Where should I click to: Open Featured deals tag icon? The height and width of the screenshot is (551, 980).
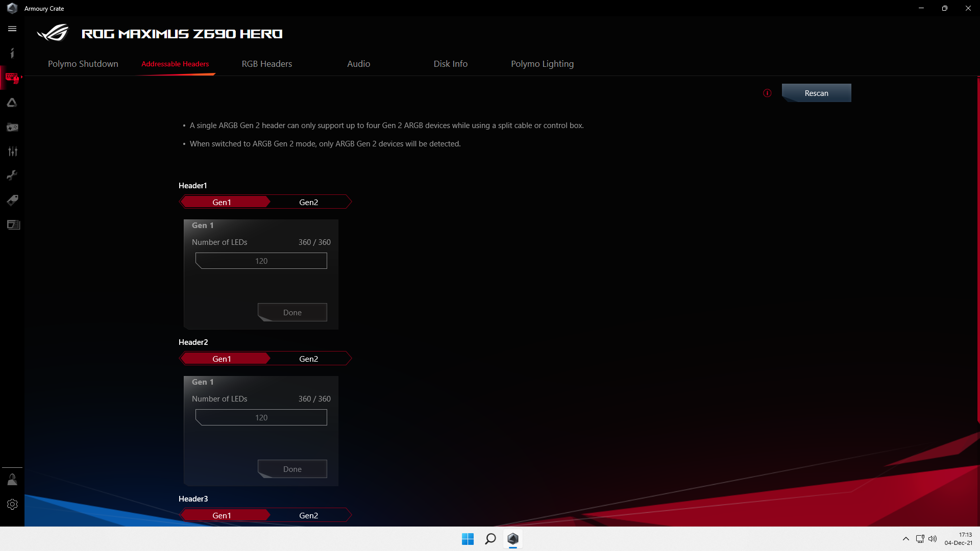[x=12, y=200]
